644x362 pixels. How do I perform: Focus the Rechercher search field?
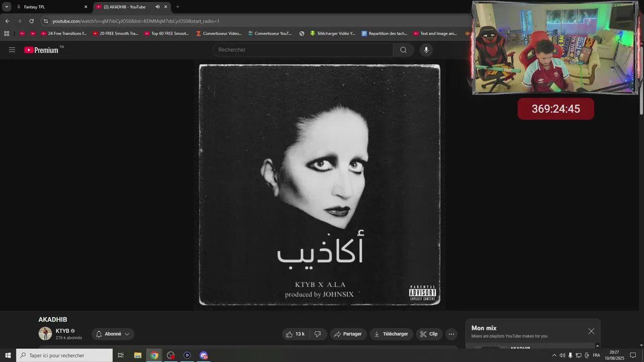pos(303,50)
